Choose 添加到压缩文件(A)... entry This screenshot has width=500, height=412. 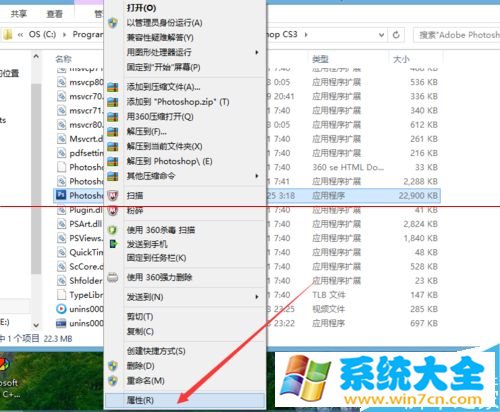coord(163,87)
